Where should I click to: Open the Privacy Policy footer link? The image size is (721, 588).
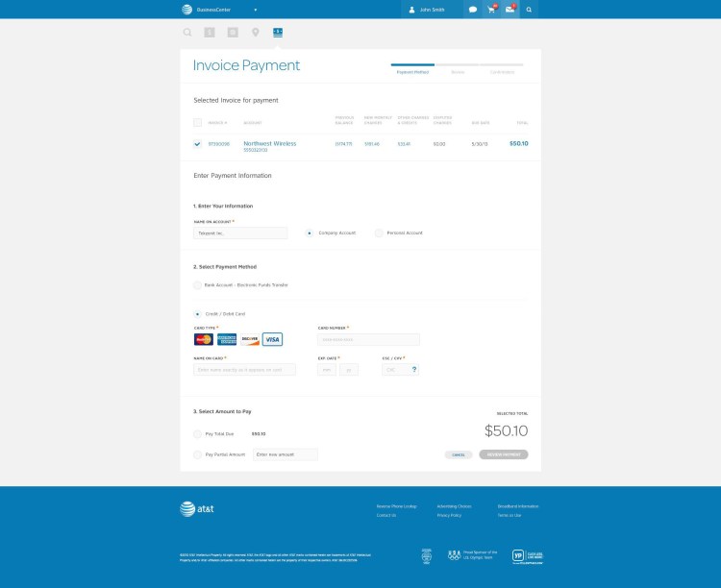[449, 515]
